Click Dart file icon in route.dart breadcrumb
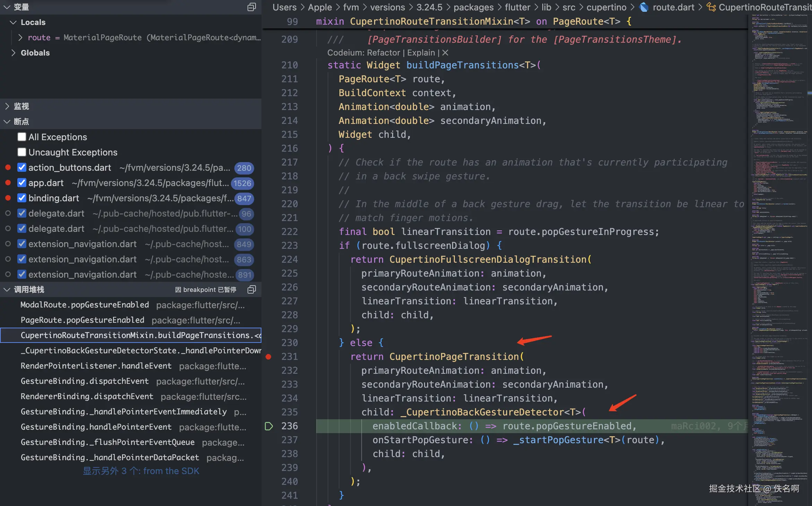This screenshot has height=506, width=812. (x=644, y=7)
